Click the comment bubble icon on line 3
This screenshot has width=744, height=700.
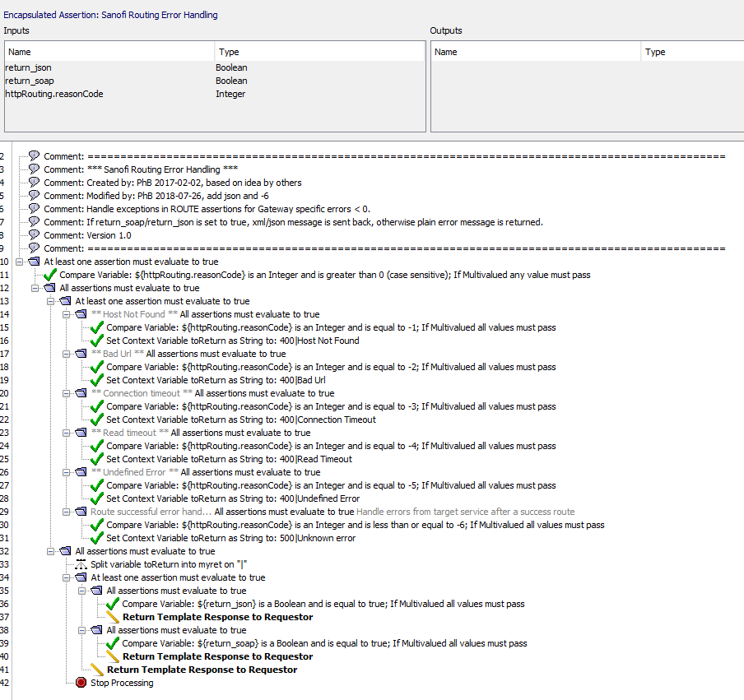coord(33,169)
